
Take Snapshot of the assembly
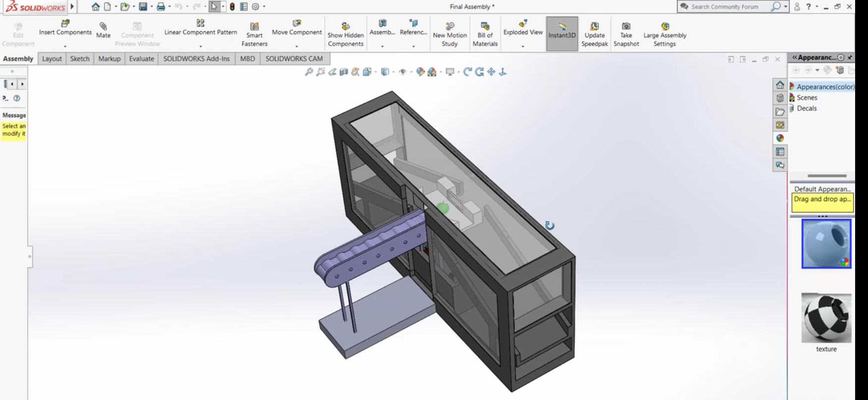tap(626, 34)
